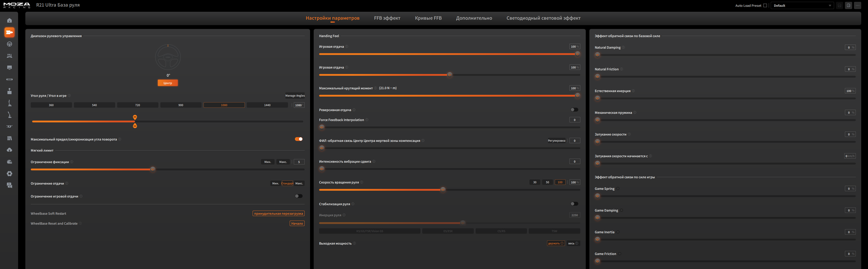Image resolution: width=868 pixels, height=269 pixels.
Task: Open Manage Angles options
Action: pyautogui.click(x=295, y=95)
